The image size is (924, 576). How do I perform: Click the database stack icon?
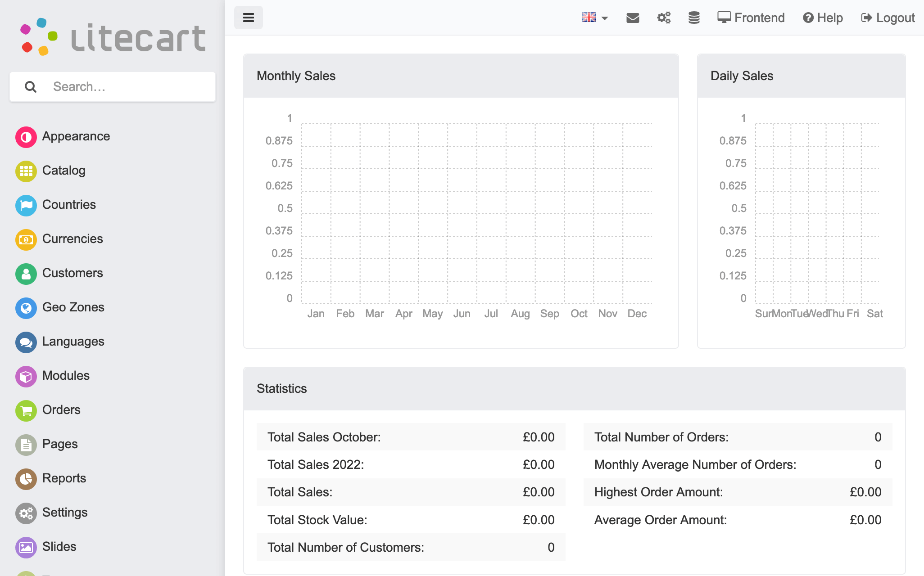(x=694, y=18)
